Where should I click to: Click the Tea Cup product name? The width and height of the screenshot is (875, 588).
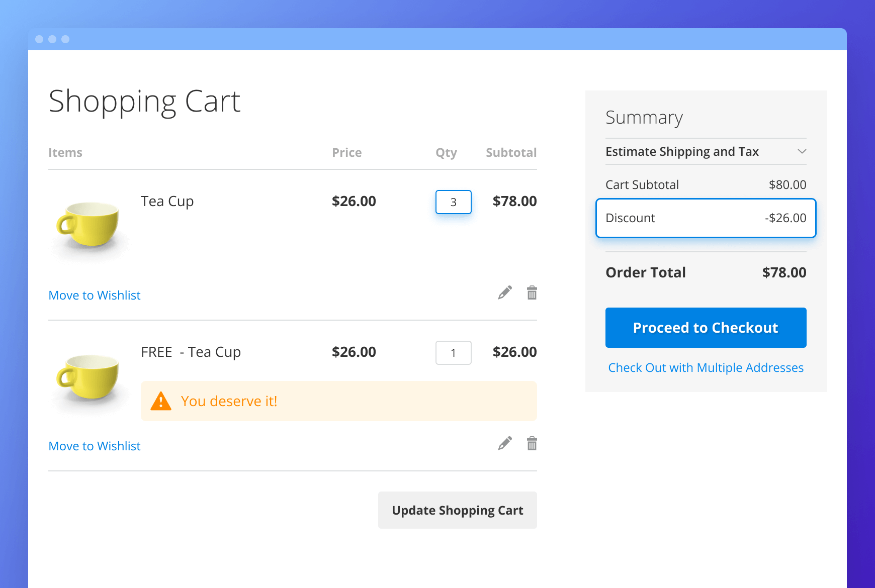tap(167, 201)
